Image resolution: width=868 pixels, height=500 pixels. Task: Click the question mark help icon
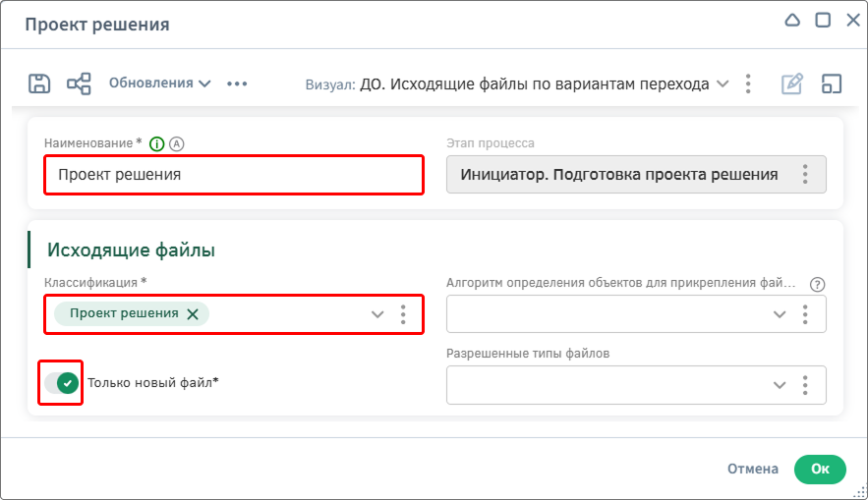pos(817,284)
